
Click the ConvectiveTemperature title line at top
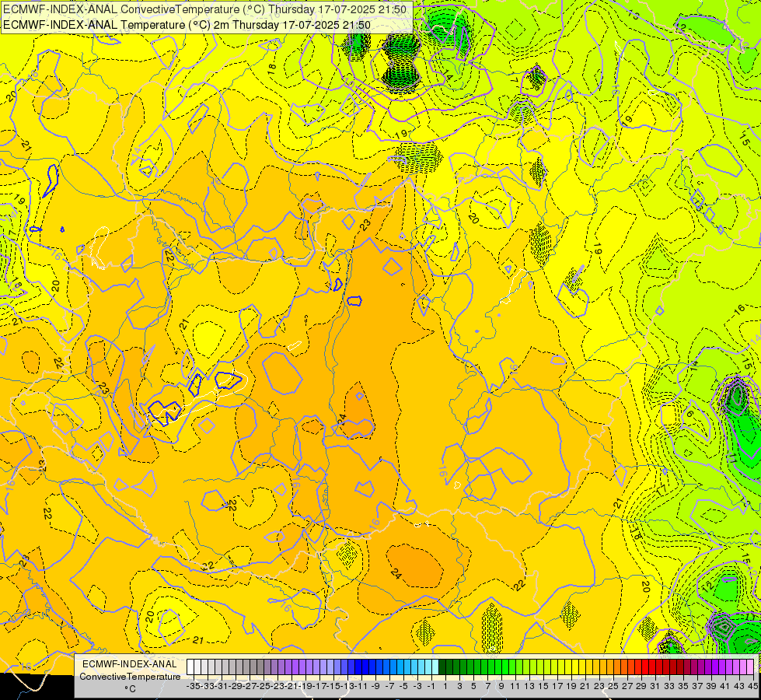(x=204, y=9)
